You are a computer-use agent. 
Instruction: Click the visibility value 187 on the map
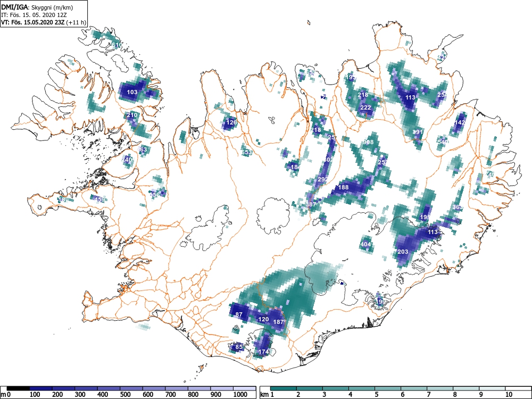coord(278,322)
